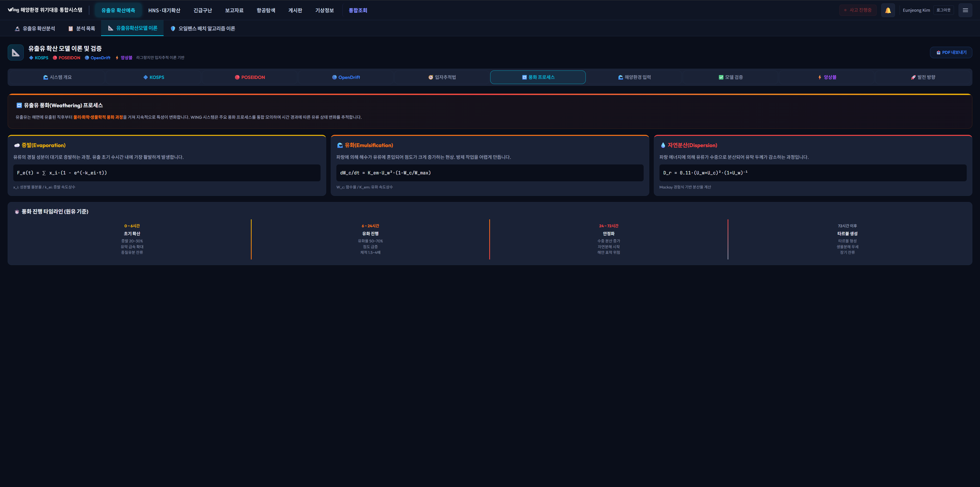Click the rocket icon in 발전 방향 tab

coord(913,77)
